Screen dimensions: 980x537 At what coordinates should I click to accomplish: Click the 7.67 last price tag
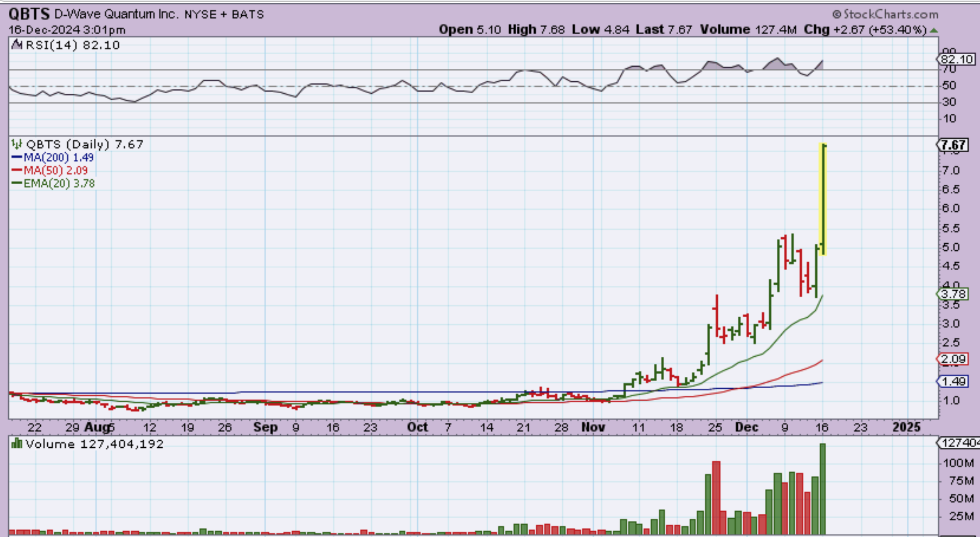coord(952,145)
